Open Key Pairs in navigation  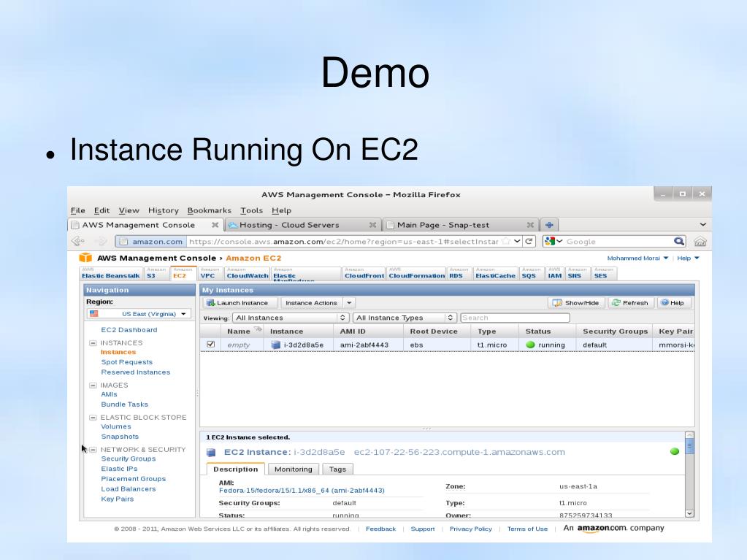(117, 499)
